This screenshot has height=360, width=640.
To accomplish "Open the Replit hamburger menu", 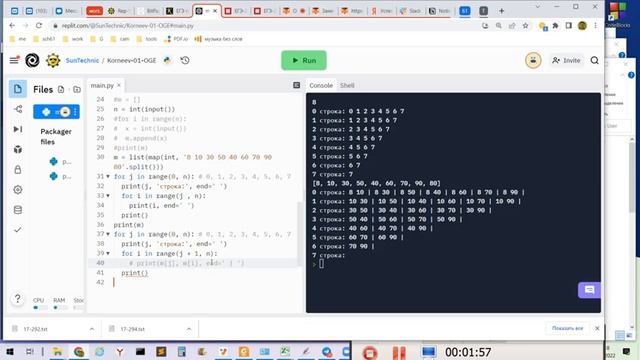I will pyautogui.click(x=14, y=60).
